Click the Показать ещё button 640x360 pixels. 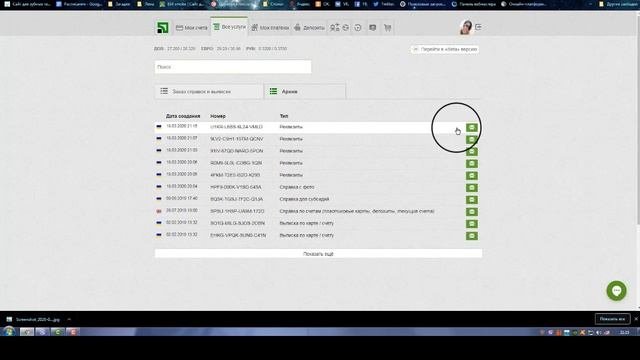click(x=318, y=254)
